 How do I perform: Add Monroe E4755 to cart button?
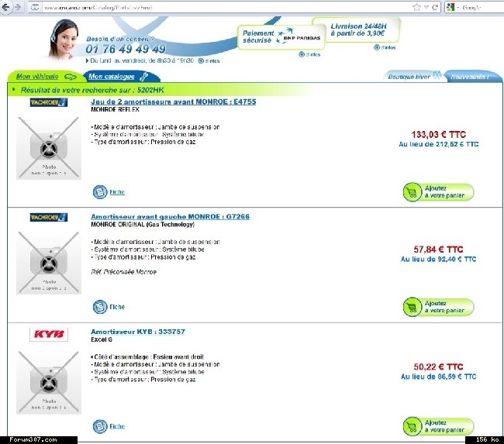tap(438, 192)
